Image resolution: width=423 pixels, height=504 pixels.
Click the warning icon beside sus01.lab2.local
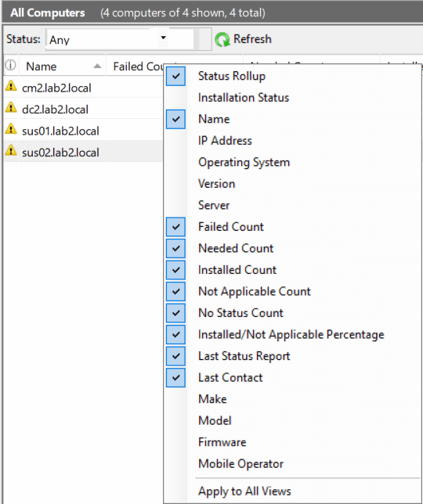[11, 129]
